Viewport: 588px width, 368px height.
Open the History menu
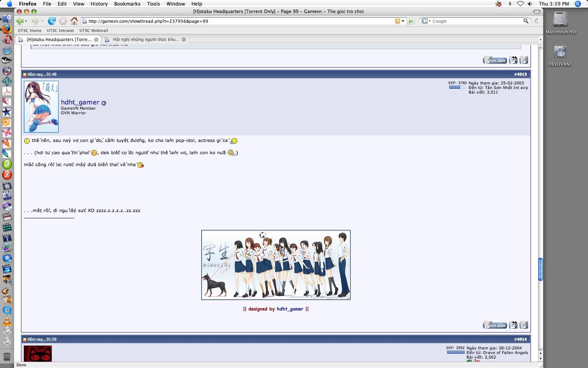pos(99,4)
